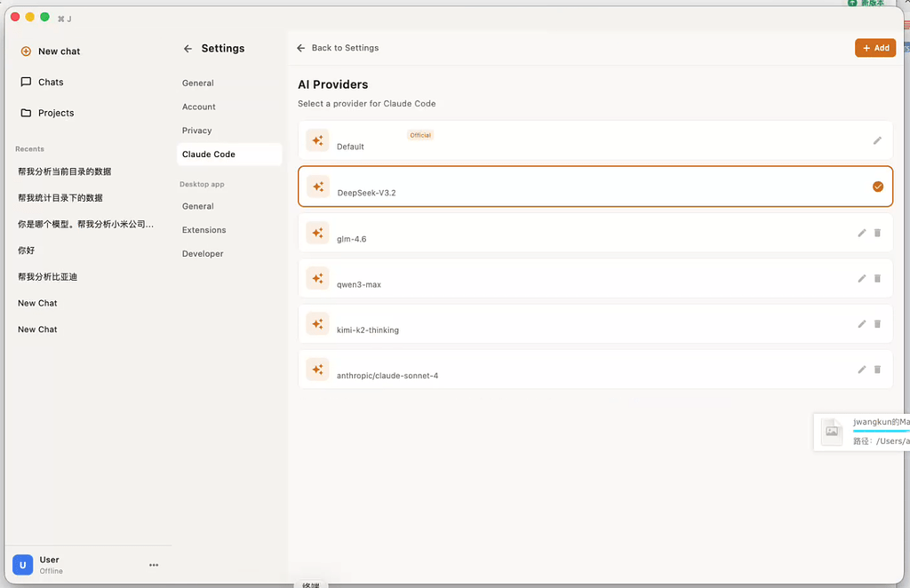Select the glm-4.6 provider card
This screenshot has height=588, width=910.
click(595, 233)
